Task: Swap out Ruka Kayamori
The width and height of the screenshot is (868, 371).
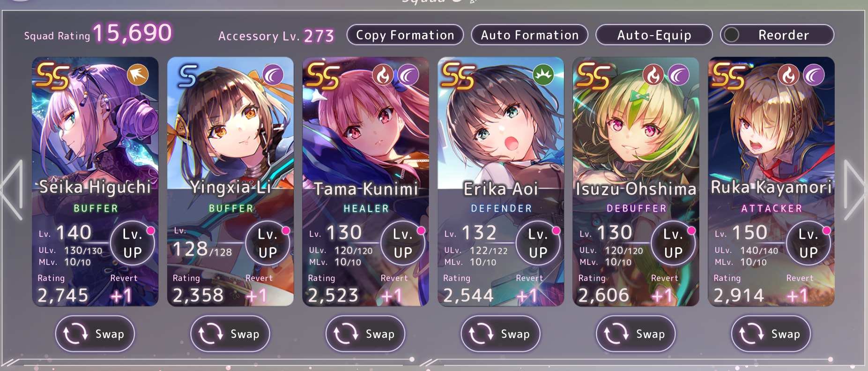Action: tap(771, 334)
